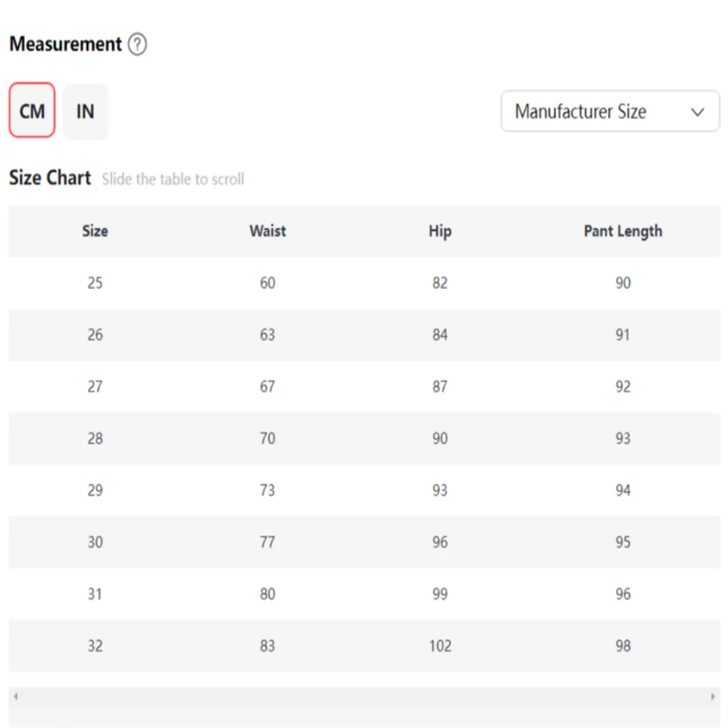Select the size 32 row
This screenshot has height=728, width=728.
pos(365,645)
